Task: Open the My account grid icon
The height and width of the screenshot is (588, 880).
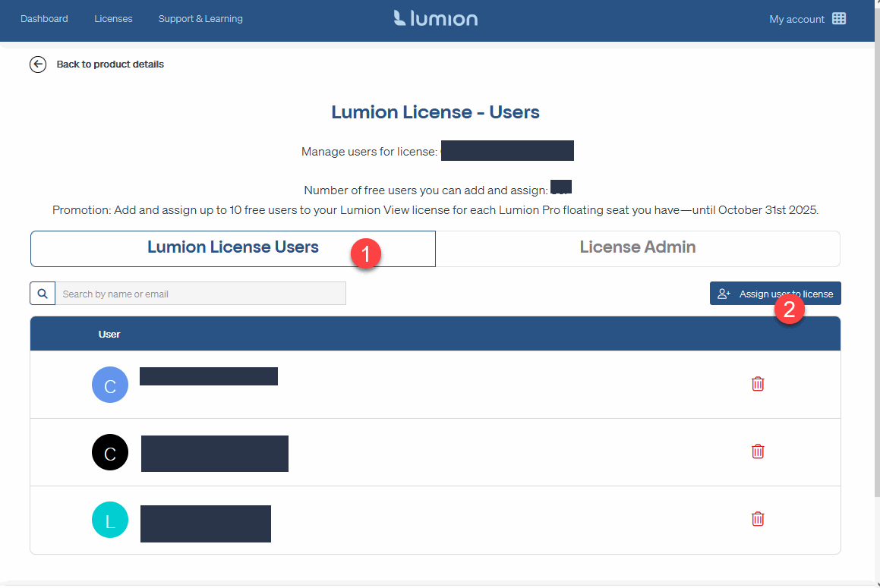Action: coord(838,18)
